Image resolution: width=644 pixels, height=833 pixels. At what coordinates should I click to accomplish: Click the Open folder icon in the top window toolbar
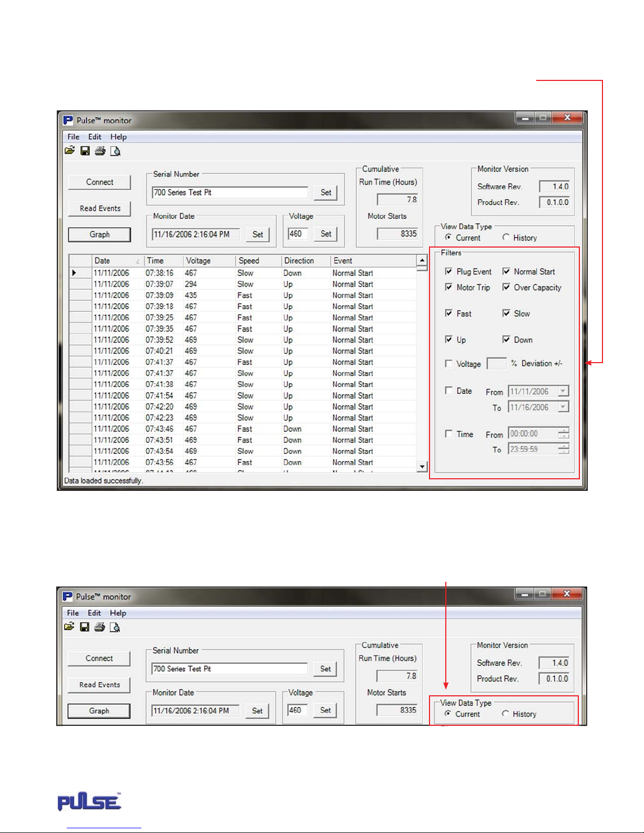click(69, 151)
